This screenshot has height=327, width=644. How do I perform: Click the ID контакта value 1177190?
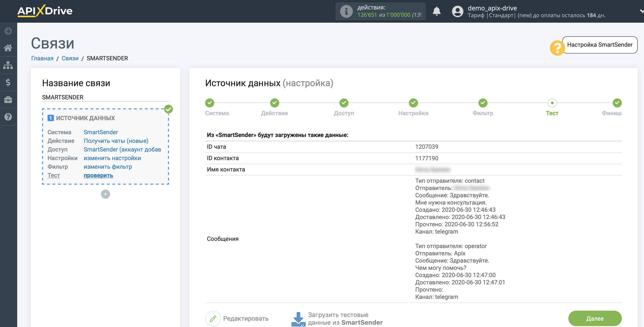426,158
